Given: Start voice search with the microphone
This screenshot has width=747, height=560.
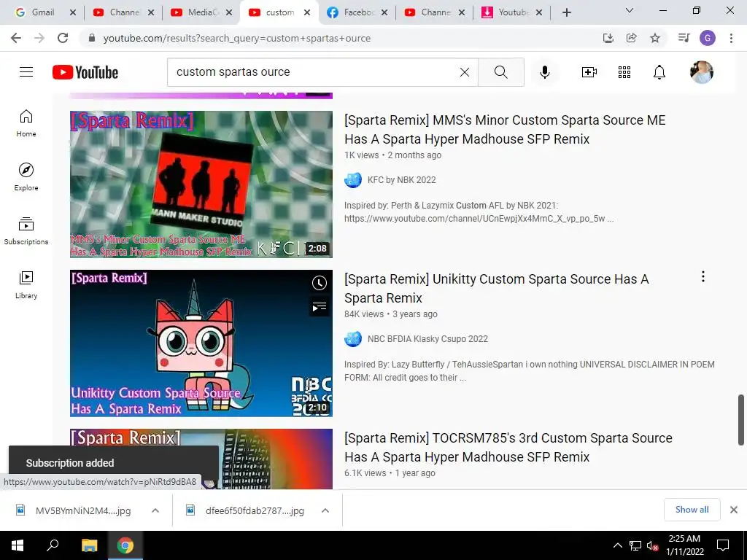Looking at the screenshot, I should click(544, 72).
